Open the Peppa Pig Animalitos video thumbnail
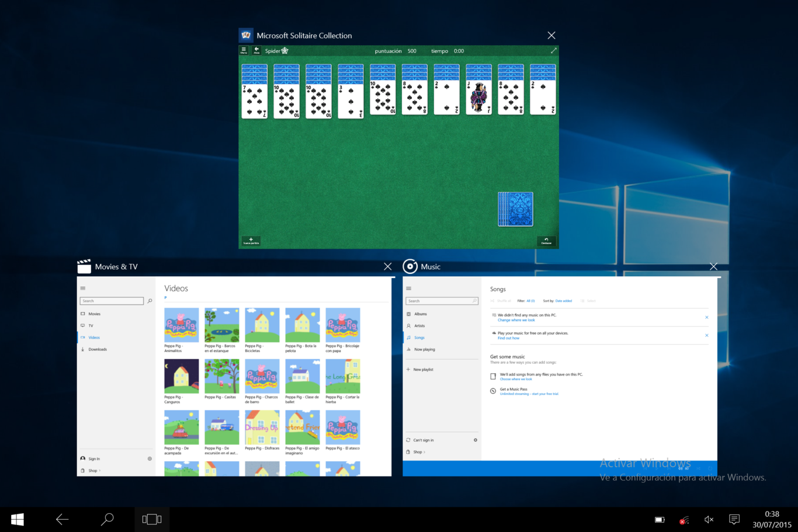798x532 pixels. (x=181, y=325)
